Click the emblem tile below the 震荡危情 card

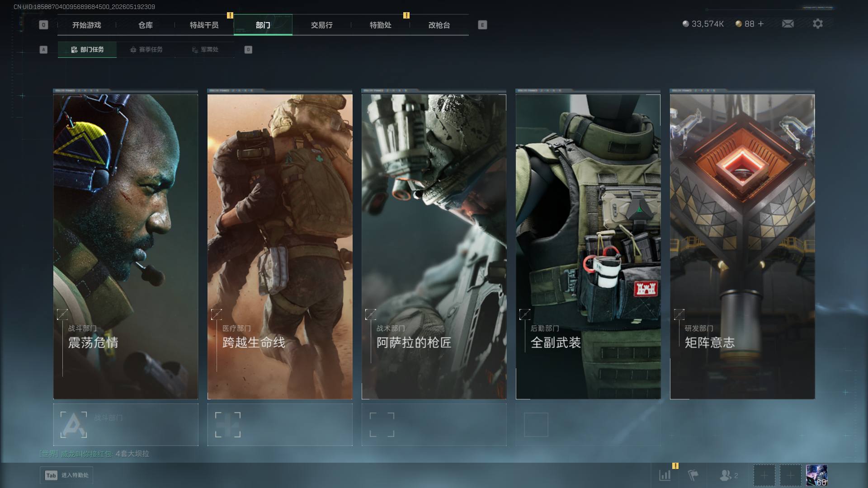click(126, 425)
